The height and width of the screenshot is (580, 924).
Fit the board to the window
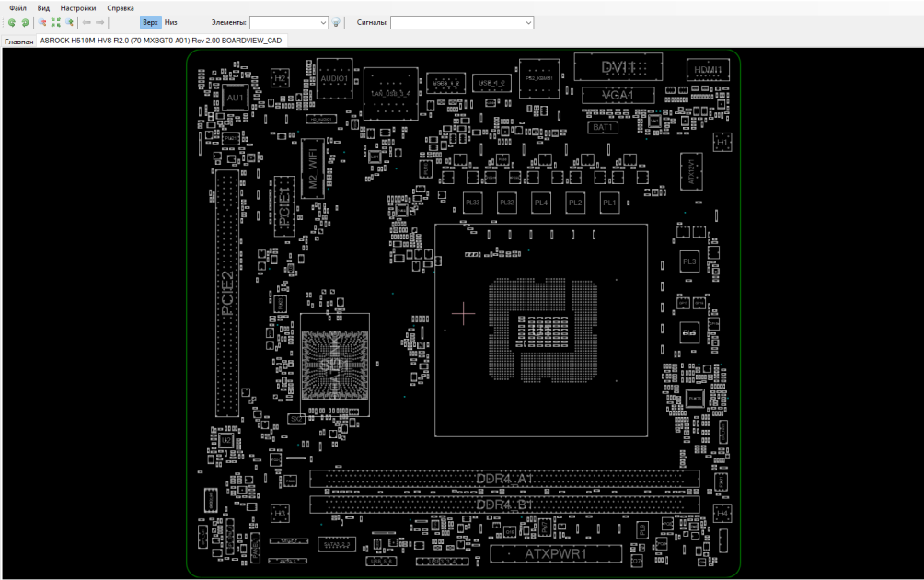pos(56,22)
